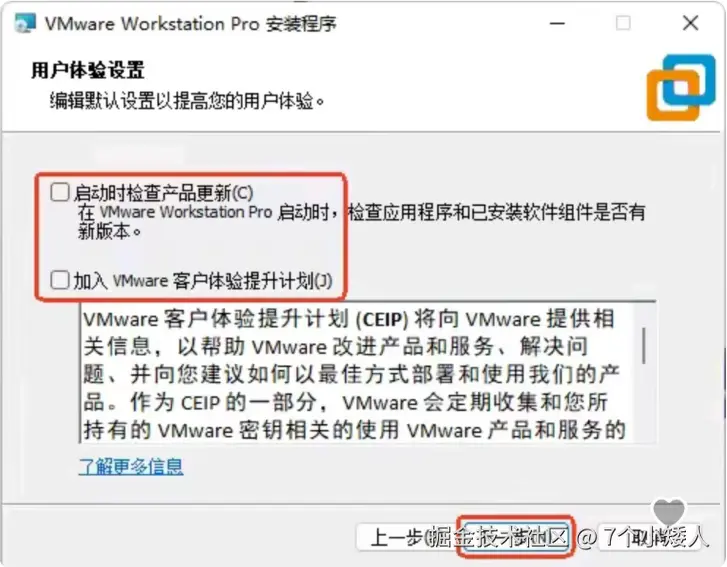Click the installer disc icon in title bar

tap(25, 23)
